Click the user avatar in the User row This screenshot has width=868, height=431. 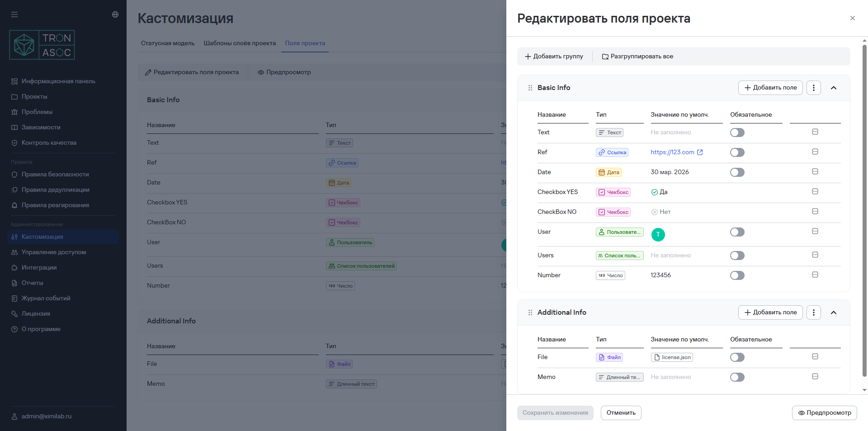(x=658, y=234)
